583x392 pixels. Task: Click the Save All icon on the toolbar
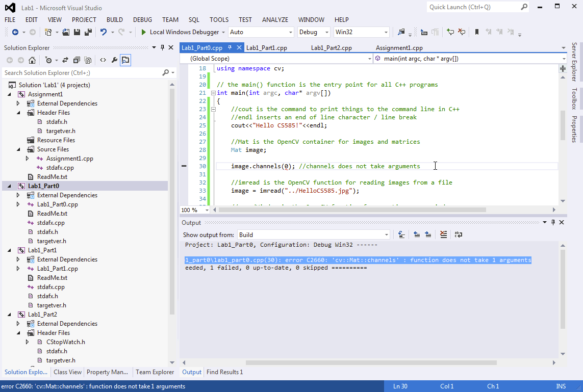87,31
